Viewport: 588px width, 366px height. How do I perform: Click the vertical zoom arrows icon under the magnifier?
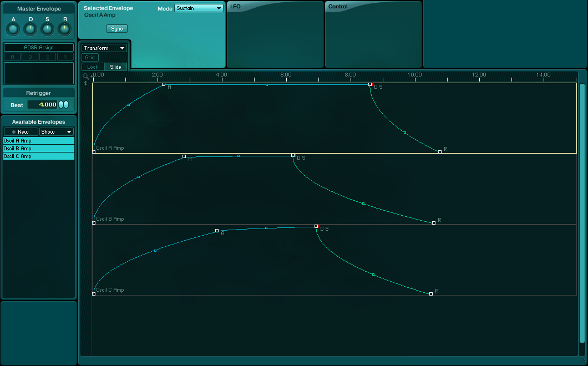click(85, 83)
